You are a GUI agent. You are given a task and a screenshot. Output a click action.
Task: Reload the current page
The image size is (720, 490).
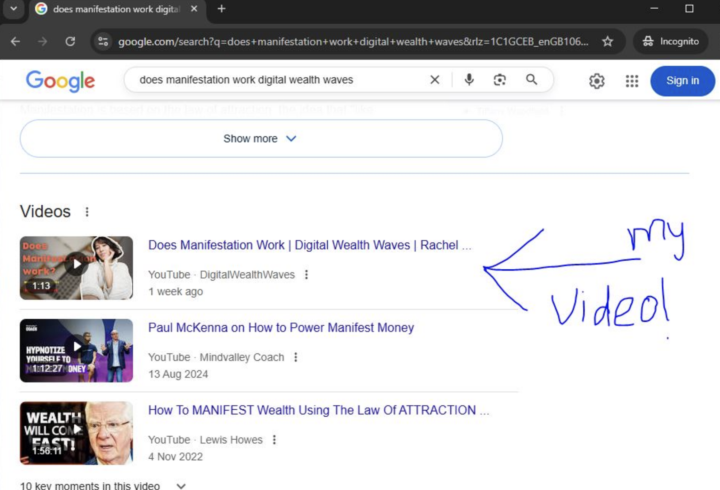click(x=70, y=42)
